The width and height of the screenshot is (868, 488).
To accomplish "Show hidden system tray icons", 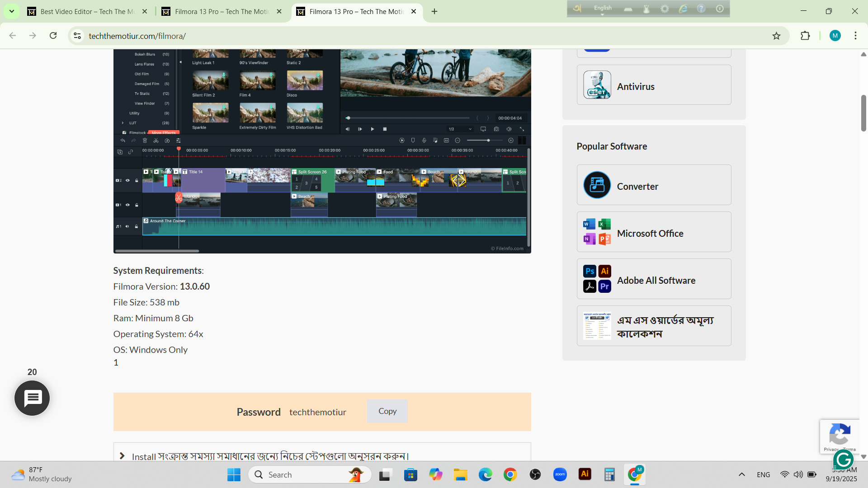I will 741,474.
